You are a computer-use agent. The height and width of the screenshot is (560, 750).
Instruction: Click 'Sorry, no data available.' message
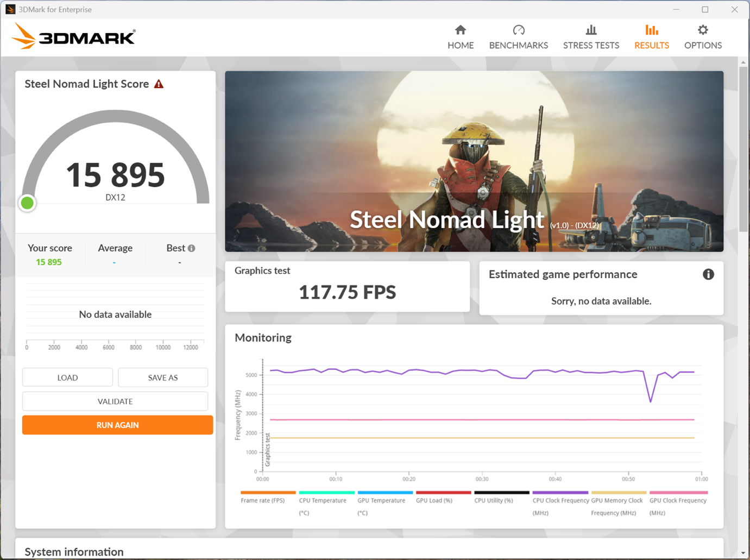tap(601, 301)
